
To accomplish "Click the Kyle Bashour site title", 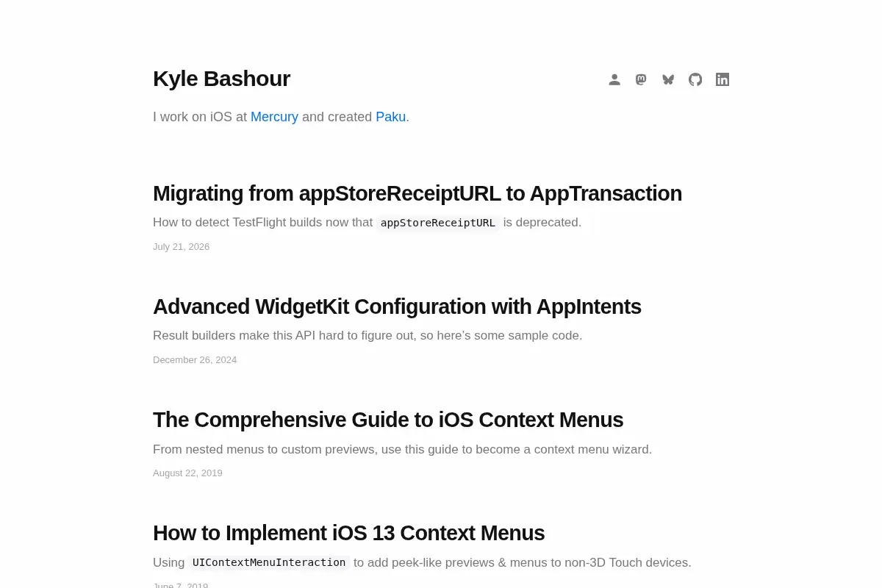I will point(221,79).
